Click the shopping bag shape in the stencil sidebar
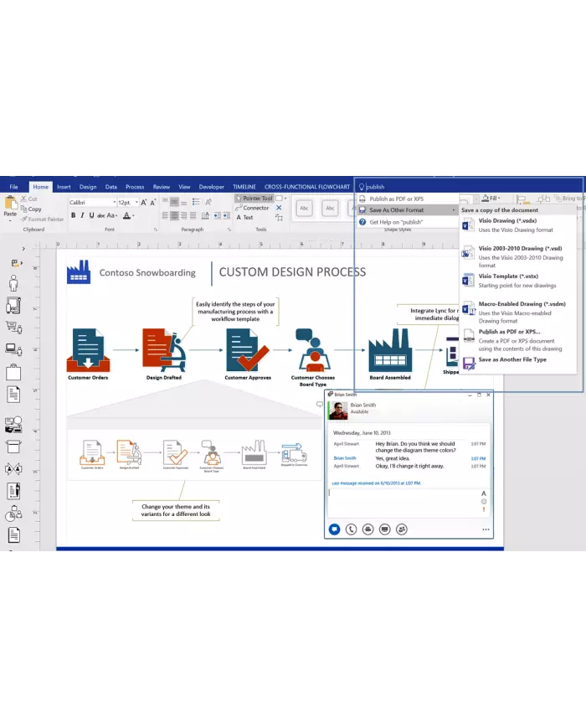 (13, 372)
